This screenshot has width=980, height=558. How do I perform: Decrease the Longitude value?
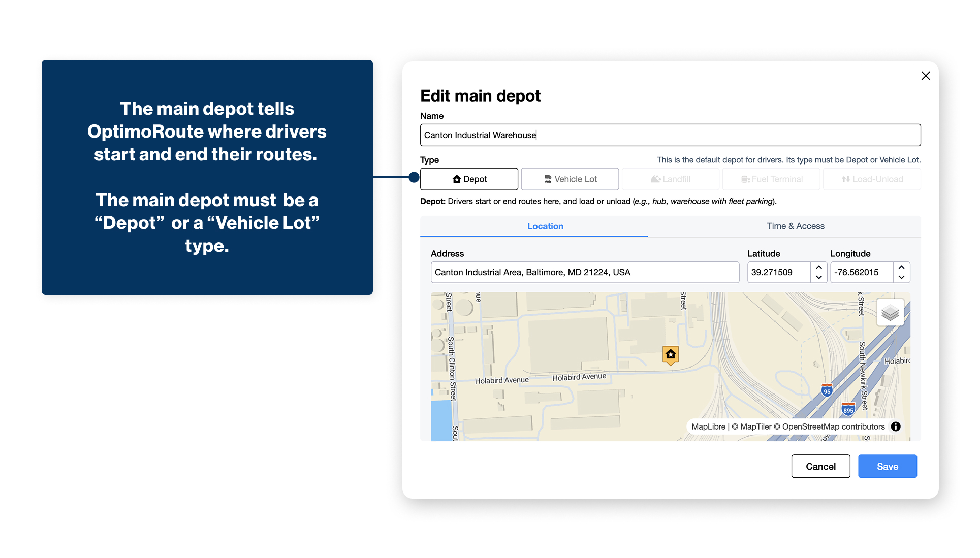coord(901,277)
